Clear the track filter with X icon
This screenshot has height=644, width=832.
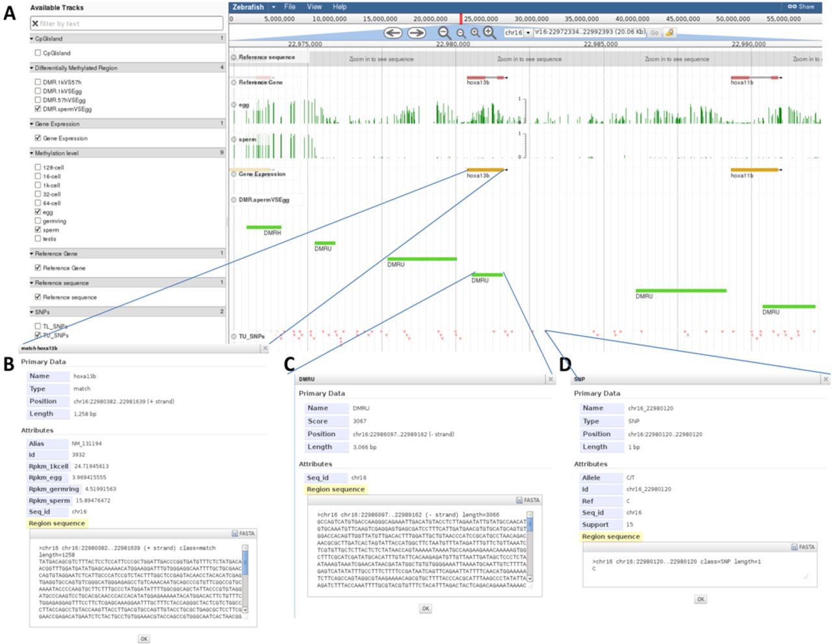click(35, 23)
